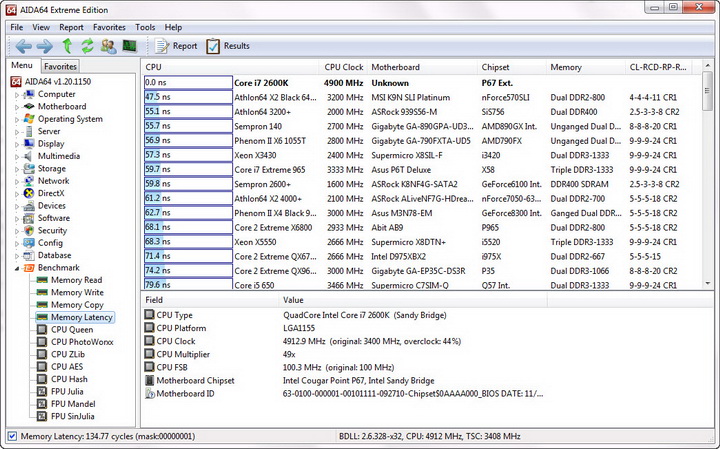Screen dimensions: 720x449
Task: Expand the Storage tree node
Action: click(x=17, y=169)
